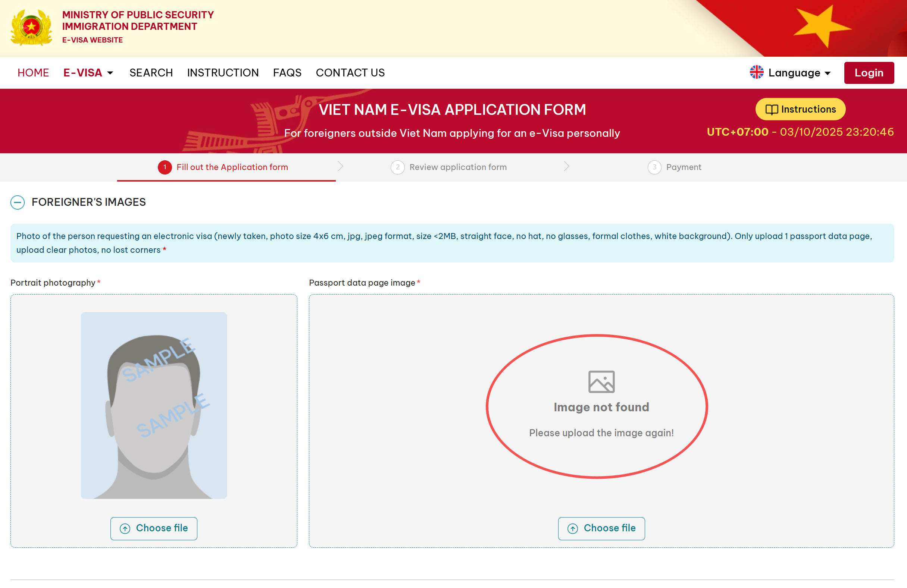
Task: Click the book icon on the Instructions button
Action: [x=771, y=110]
